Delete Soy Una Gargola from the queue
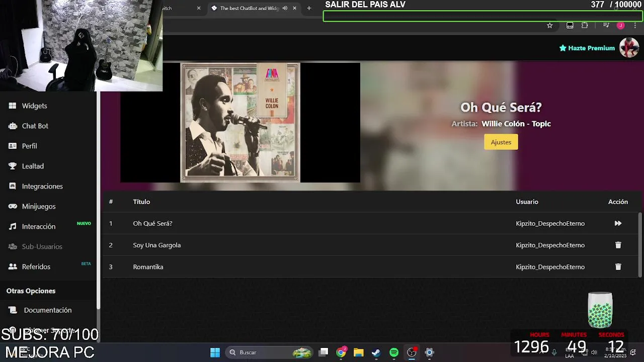 618,245
